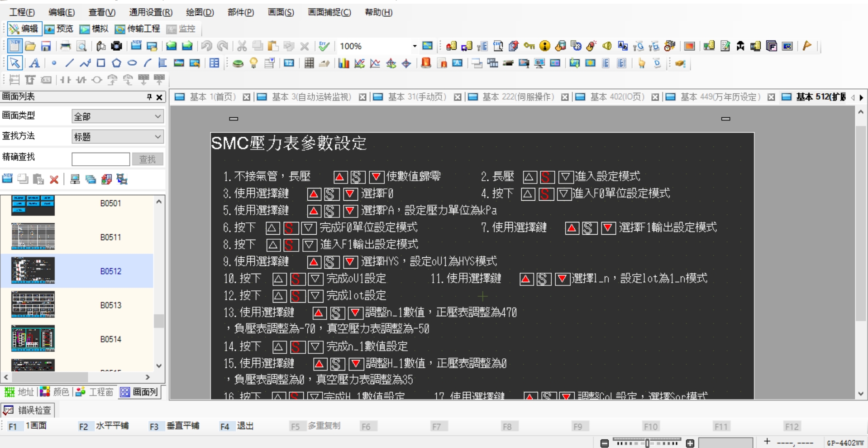Open the 100% zoom level dropdown
This screenshot has width=868, height=448.
click(415, 46)
